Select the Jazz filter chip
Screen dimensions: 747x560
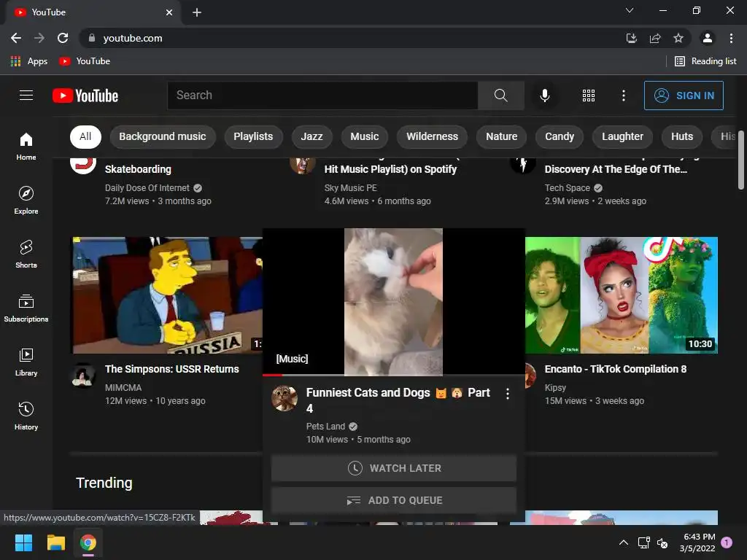click(x=311, y=136)
